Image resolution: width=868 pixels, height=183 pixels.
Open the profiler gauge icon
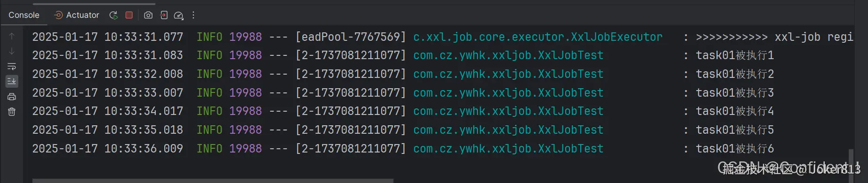pyautogui.click(x=178, y=15)
